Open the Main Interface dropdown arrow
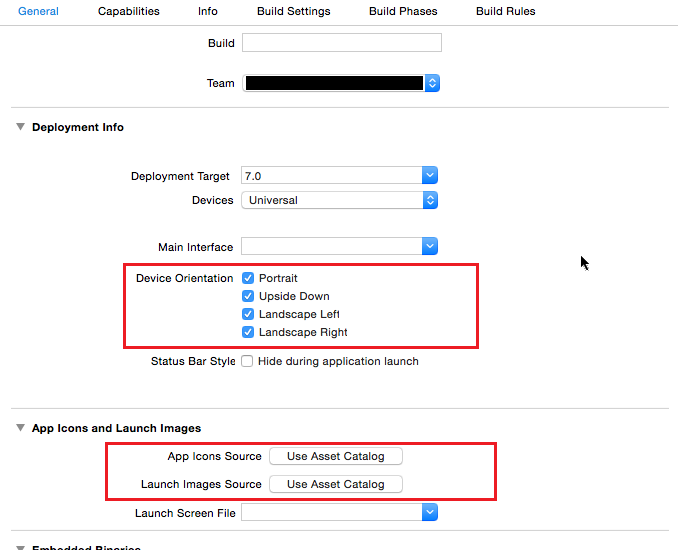The width and height of the screenshot is (678, 550). (x=430, y=246)
